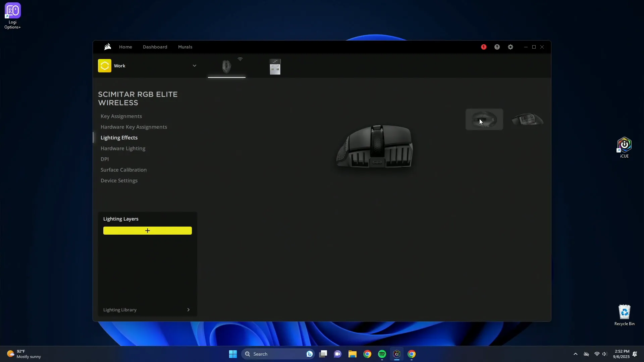Select Lighting Effects in sidebar
Screen dimensions: 644x362
pos(119,138)
